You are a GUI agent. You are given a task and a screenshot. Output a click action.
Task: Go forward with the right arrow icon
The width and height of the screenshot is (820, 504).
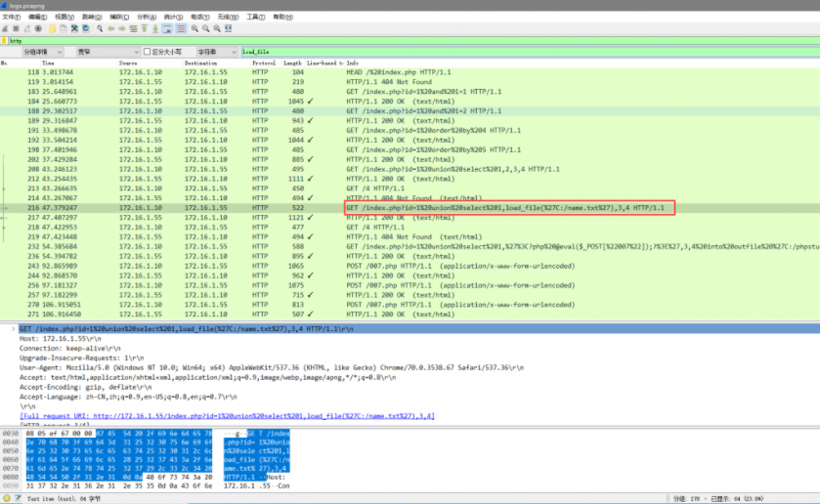point(122,28)
